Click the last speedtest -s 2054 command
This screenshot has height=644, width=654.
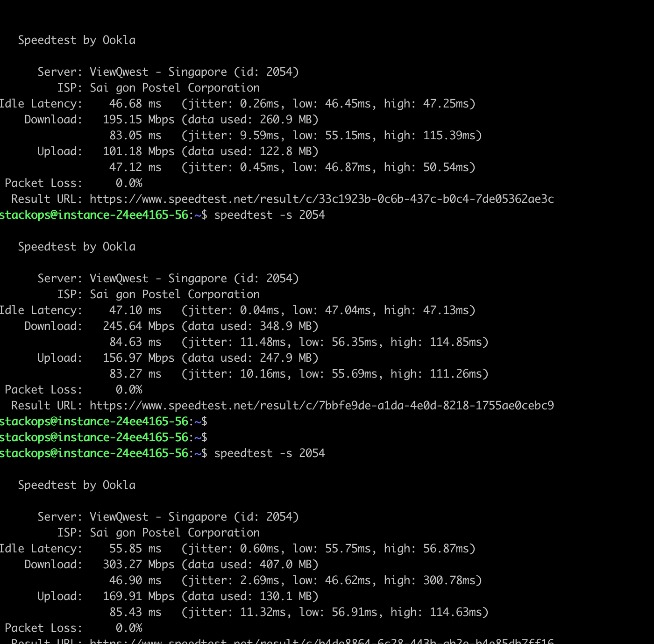coord(269,453)
